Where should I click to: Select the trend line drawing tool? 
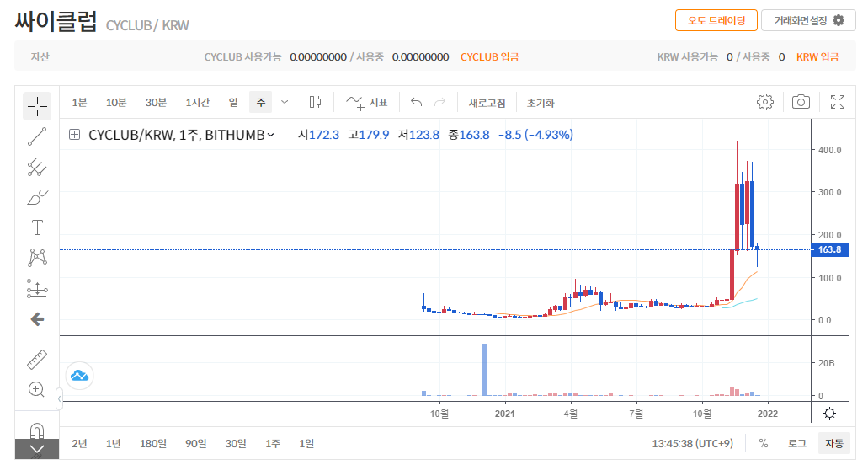37,136
